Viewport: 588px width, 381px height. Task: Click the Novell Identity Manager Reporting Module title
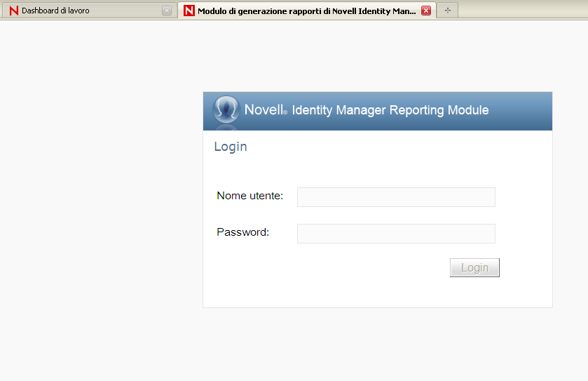click(367, 109)
